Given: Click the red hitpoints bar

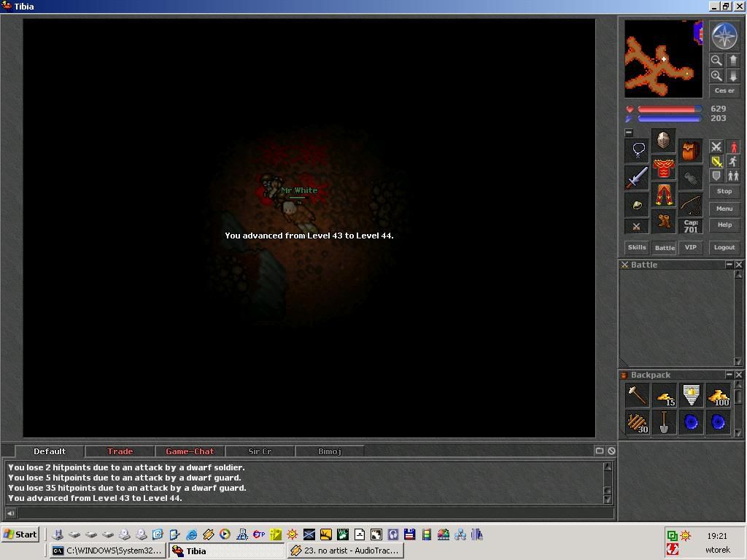Looking at the screenshot, I should pyautogui.click(x=670, y=109).
